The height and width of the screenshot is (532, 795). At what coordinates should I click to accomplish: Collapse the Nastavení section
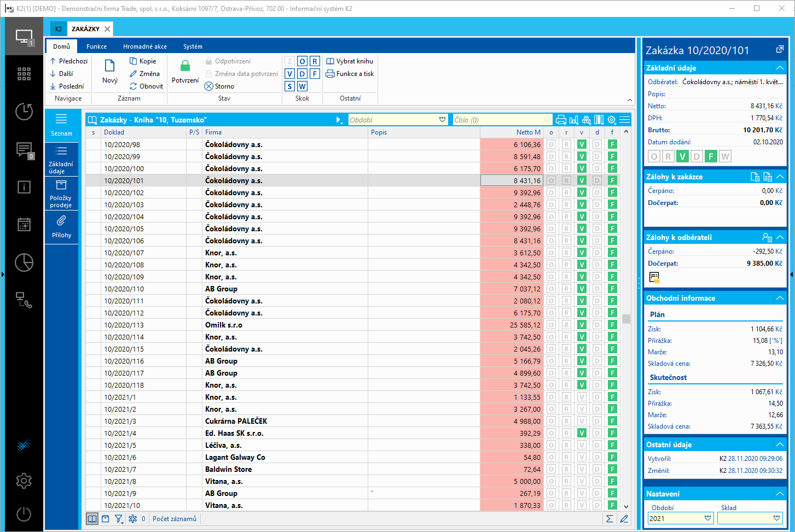780,494
